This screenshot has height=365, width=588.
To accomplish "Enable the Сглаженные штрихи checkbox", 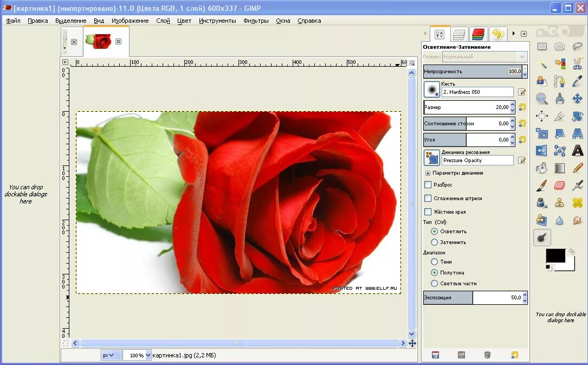I will click(428, 198).
